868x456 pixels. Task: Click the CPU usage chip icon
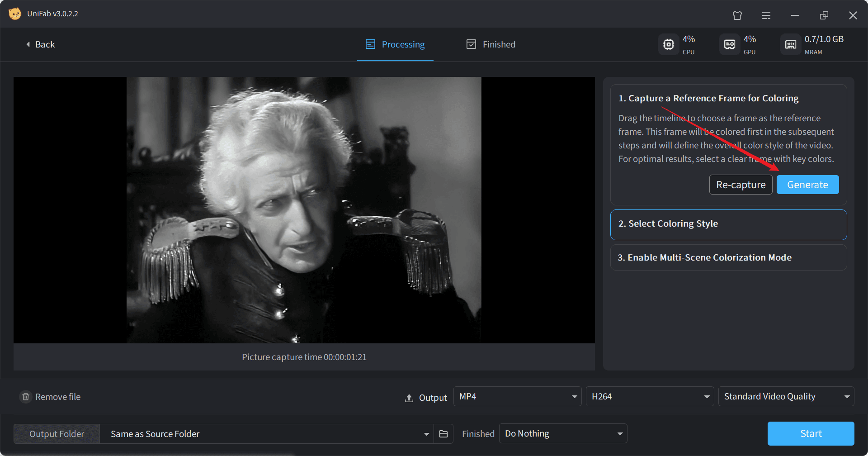click(x=669, y=44)
